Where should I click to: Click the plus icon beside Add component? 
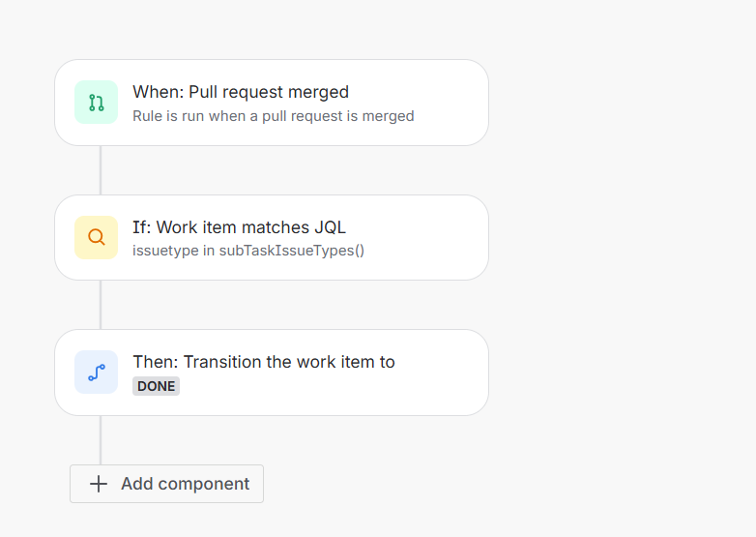(99, 484)
